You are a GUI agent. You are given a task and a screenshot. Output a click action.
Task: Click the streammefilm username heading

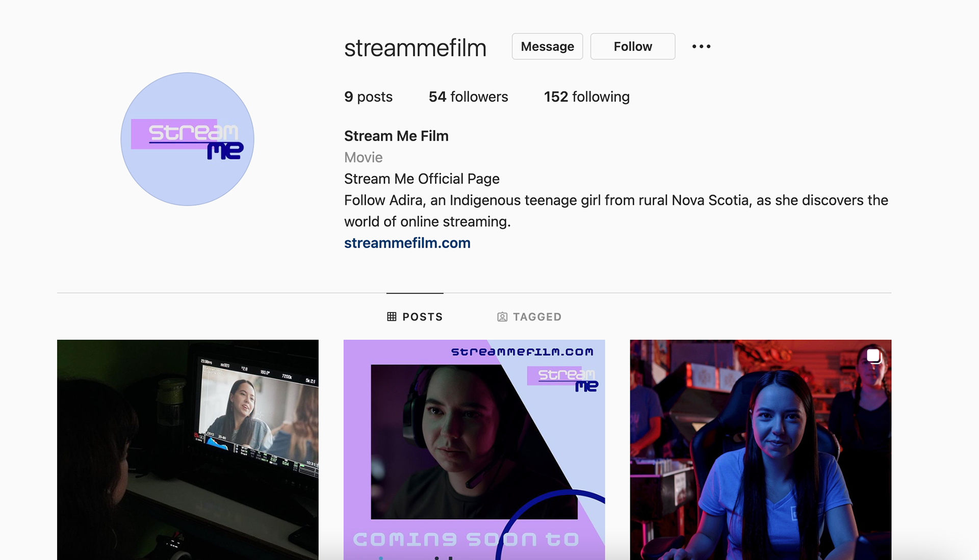[x=415, y=48]
